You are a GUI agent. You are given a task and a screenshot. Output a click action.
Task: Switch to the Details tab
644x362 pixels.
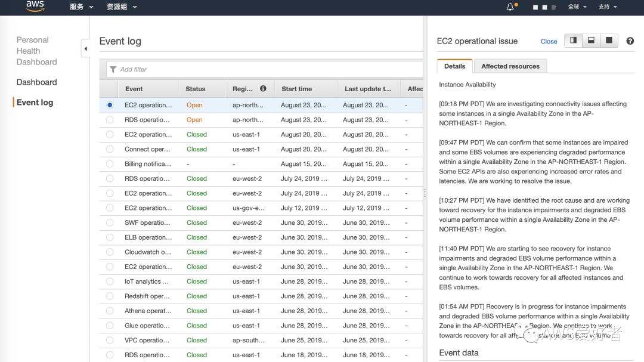point(454,66)
